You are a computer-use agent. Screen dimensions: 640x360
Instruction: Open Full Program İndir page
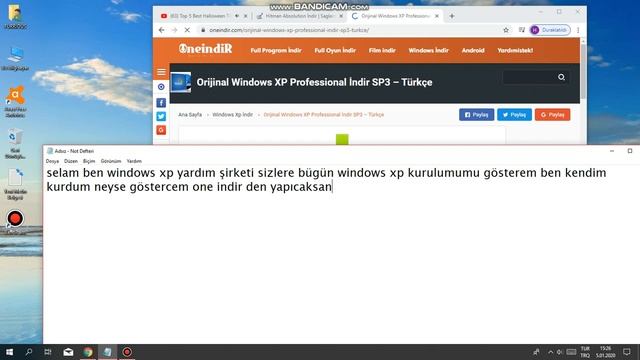coord(276,50)
